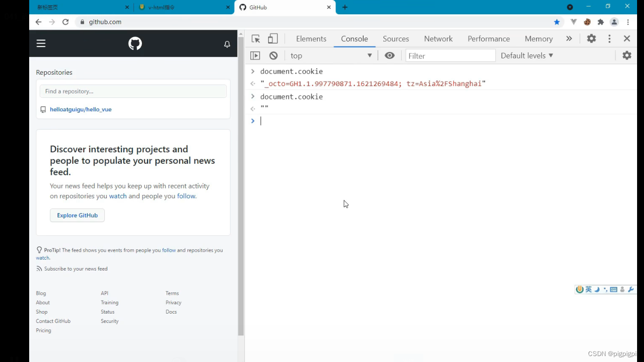The width and height of the screenshot is (644, 362).
Task: Reload the github.com page
Action: (x=65, y=22)
